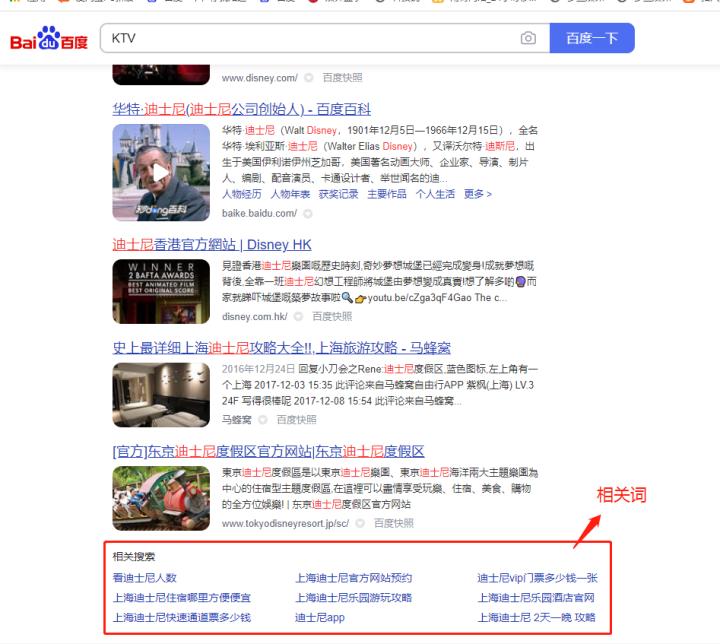This screenshot has height=644, width=720.
Task: Select related search 上海迪士尼住宿哪里方便便宜
Action: coord(182,598)
